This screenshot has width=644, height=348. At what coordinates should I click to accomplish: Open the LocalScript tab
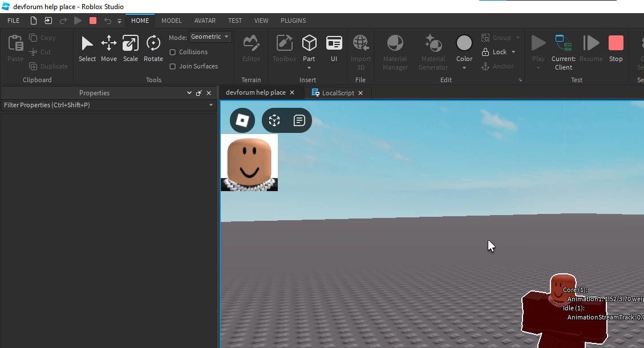[x=338, y=92]
